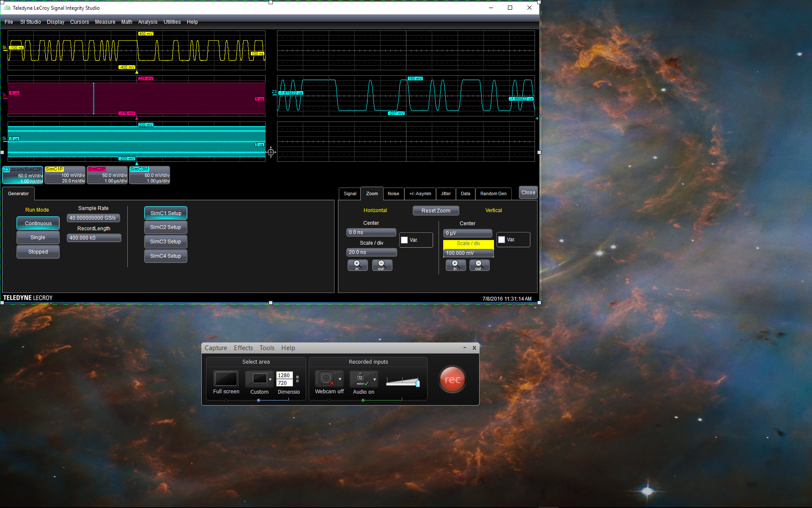The image size is (812, 508).
Task: Click the RecordLength field
Action: tap(94, 238)
